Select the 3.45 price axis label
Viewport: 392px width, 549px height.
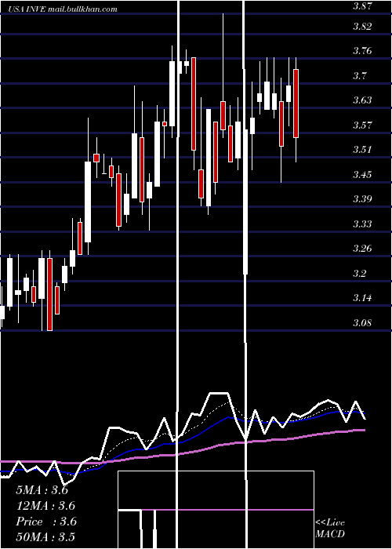[362, 174]
